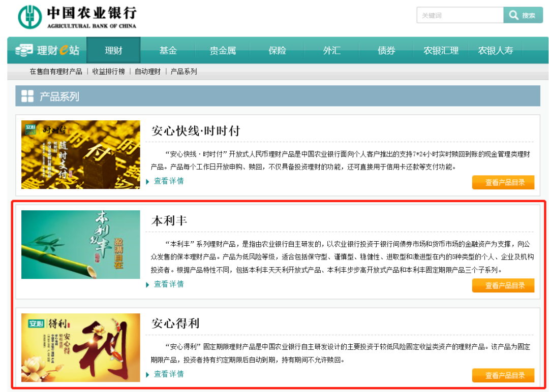Click the arrow before 时时付 product's 查看详情
The image size is (549, 392).
(147, 181)
